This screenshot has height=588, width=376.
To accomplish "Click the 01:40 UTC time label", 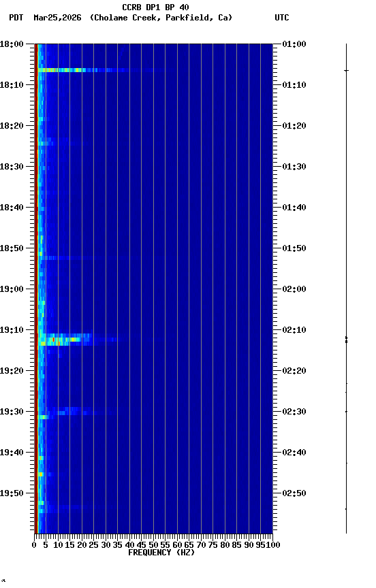I will pos(294,208).
